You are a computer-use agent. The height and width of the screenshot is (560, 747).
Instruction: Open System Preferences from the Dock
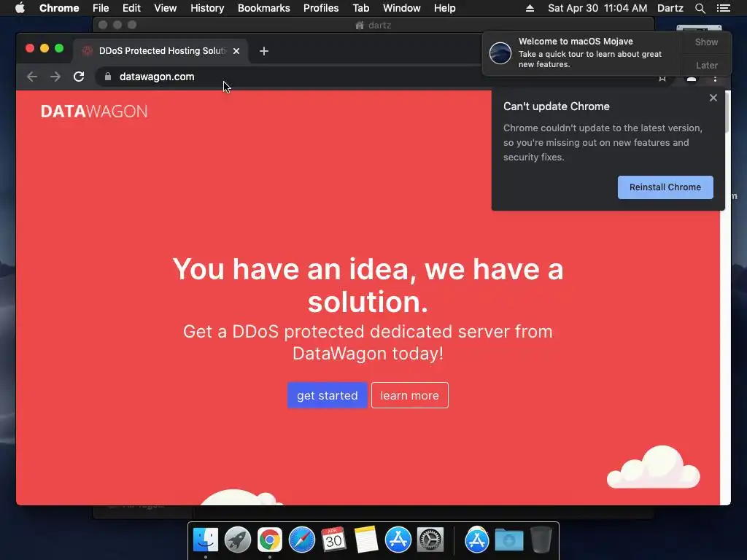coord(430,540)
